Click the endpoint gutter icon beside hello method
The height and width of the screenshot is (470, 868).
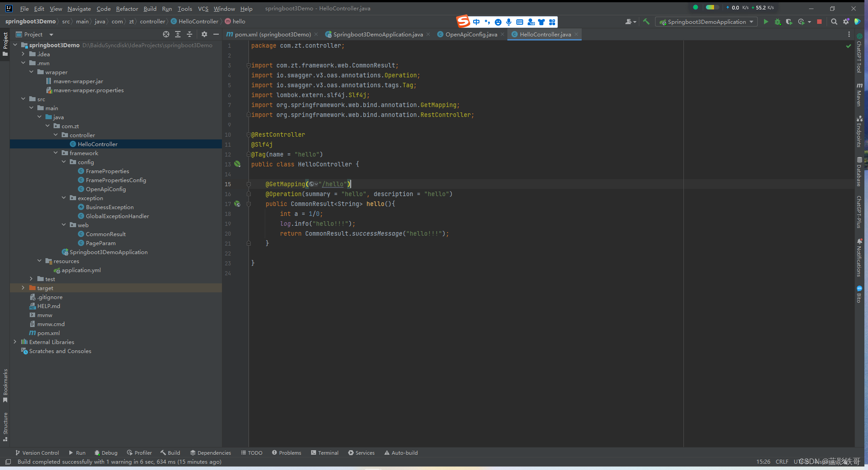coord(237,204)
